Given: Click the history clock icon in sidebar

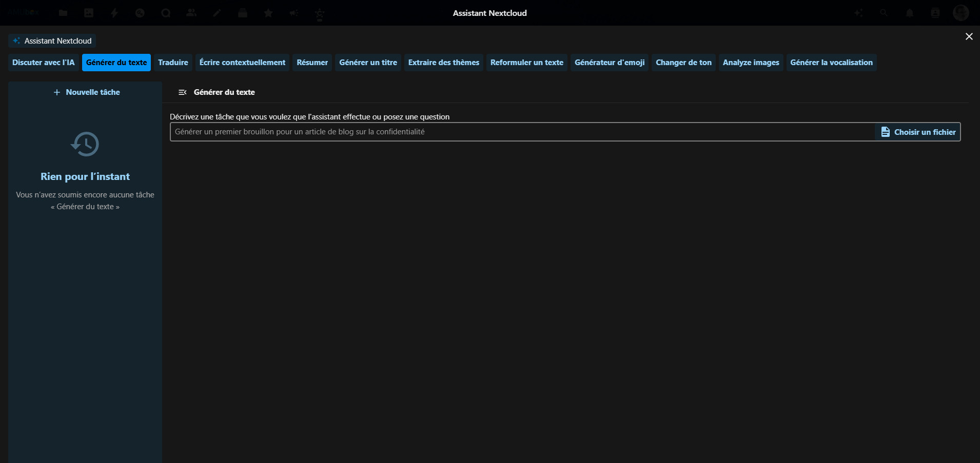Looking at the screenshot, I should pos(85,144).
